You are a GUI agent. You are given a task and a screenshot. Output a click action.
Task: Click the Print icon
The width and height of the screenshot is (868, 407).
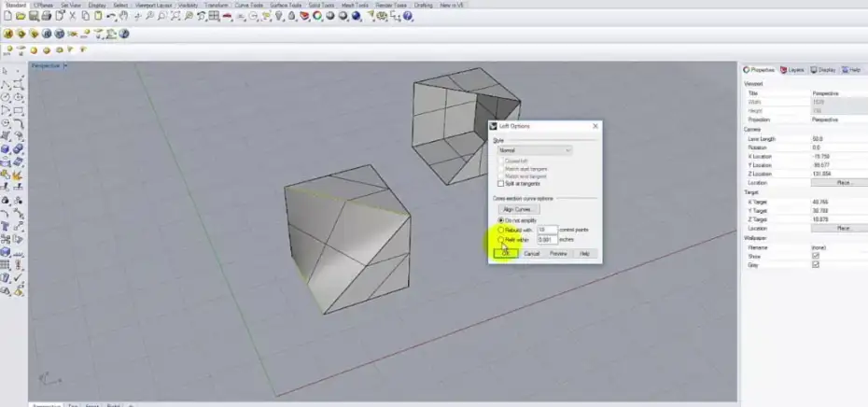(x=47, y=16)
